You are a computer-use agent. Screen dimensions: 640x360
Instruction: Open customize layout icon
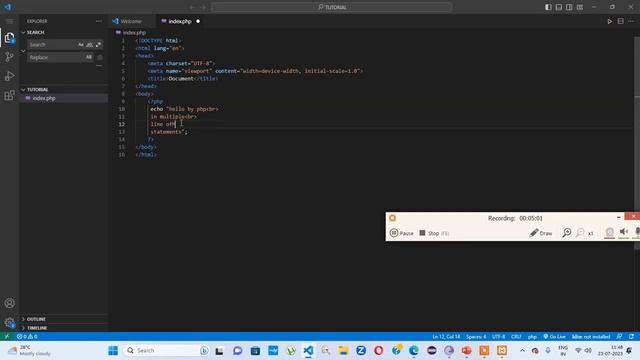tap(580, 7)
